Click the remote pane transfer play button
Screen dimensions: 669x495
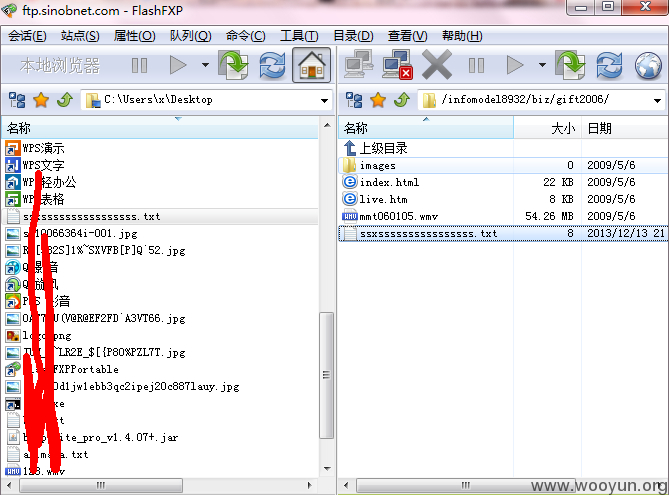(515, 65)
